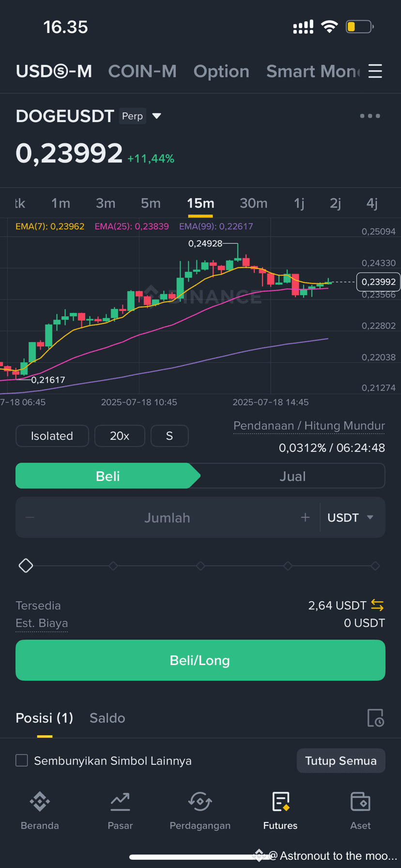Click the amount slider's diamond handle
The height and width of the screenshot is (868, 401).
tap(26, 565)
